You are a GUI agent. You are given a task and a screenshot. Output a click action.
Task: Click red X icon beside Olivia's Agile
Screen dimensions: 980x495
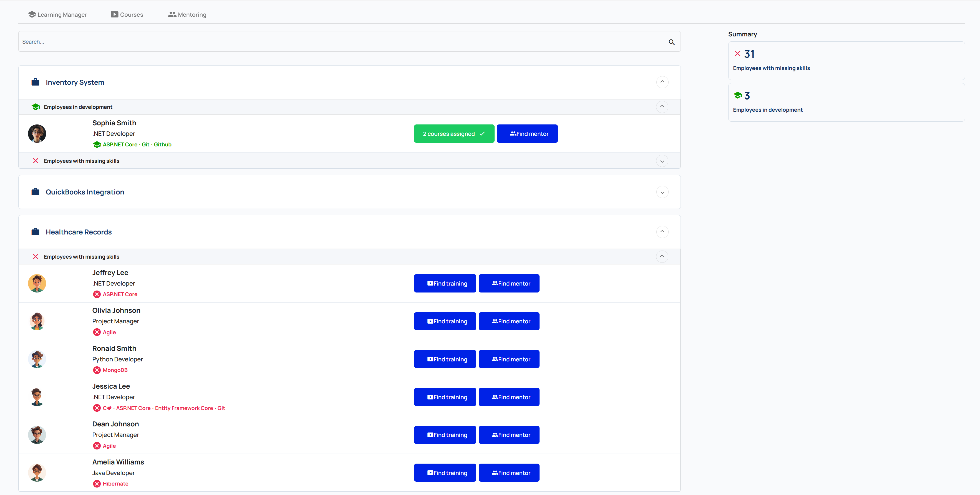(97, 332)
